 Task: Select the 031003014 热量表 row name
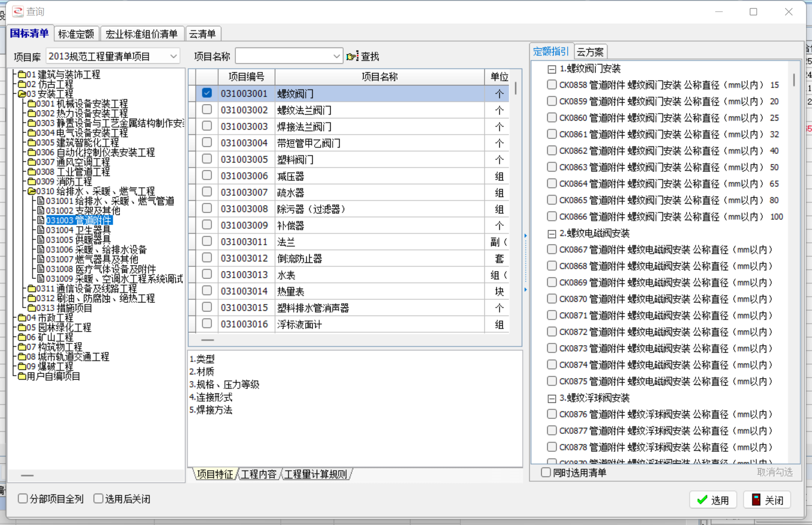291,291
